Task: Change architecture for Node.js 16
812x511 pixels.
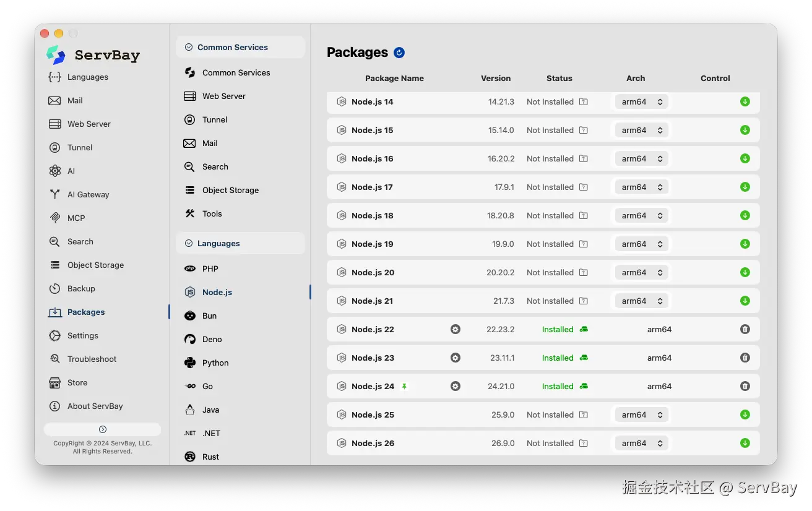Action: point(642,158)
